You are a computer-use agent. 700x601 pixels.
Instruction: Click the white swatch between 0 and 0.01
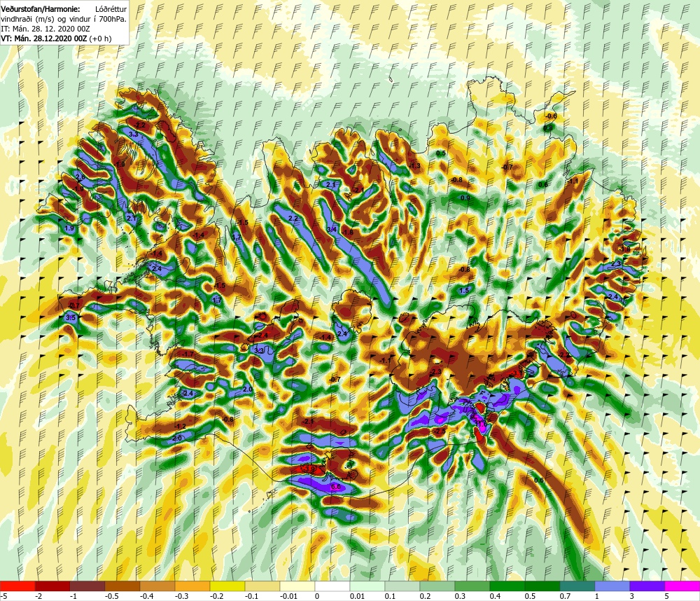pos(332,586)
